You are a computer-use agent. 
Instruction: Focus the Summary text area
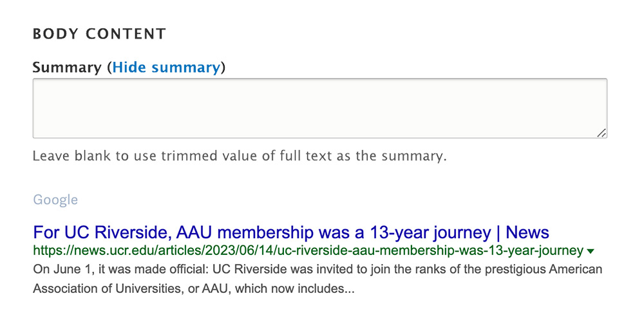pyautogui.click(x=320, y=108)
